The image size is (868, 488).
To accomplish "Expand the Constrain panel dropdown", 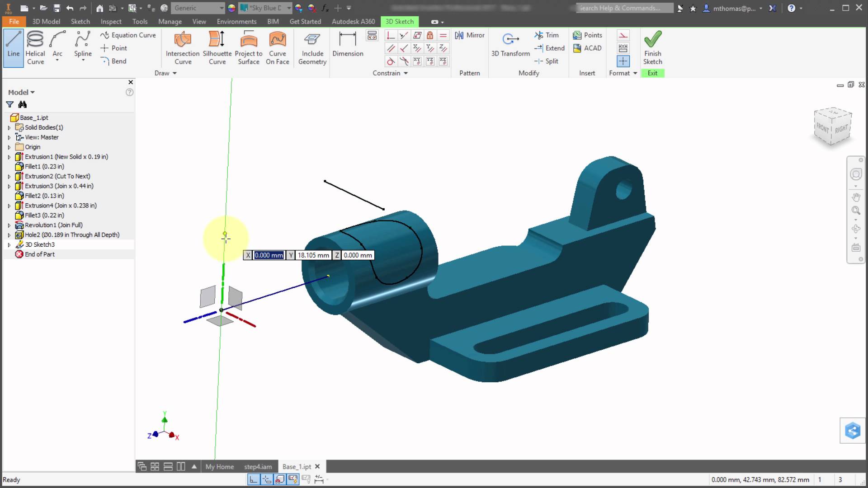I will click(x=406, y=73).
